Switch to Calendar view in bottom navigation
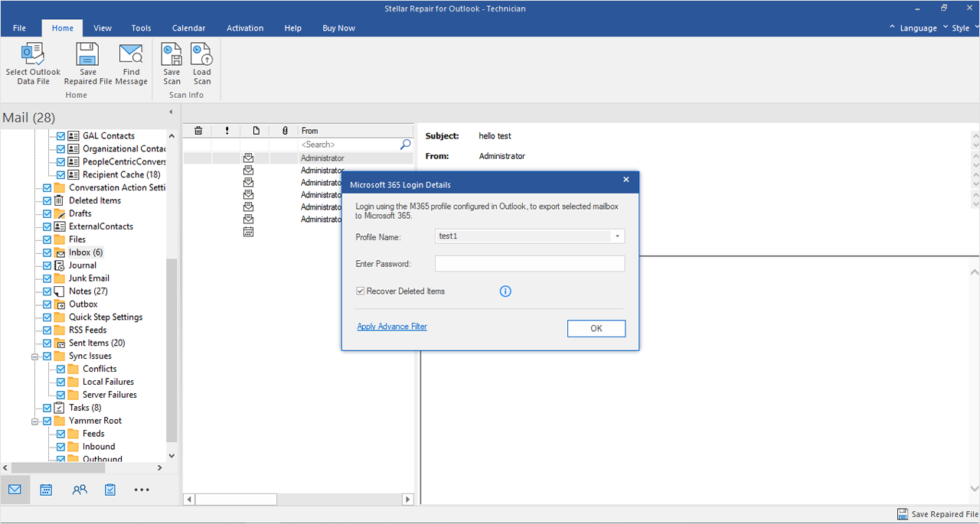The image size is (980, 524). tap(46, 490)
